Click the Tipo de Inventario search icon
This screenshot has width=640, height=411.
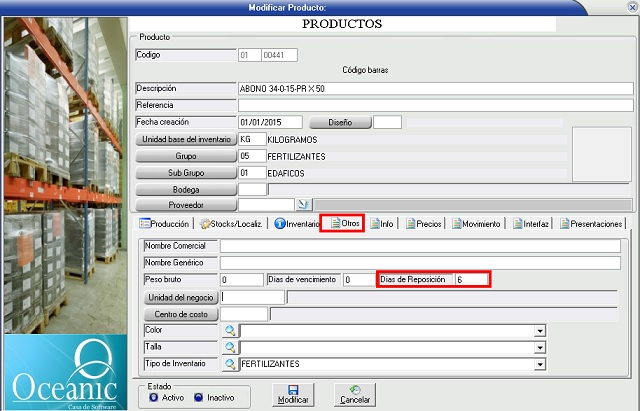coord(229,364)
